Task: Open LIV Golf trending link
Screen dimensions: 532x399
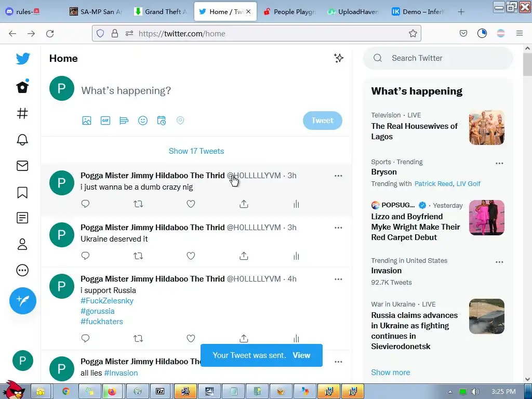Action: (468, 183)
